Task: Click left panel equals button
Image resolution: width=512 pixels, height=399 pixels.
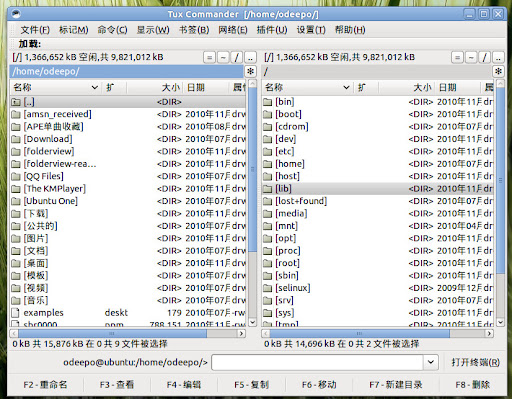Action: (209, 57)
